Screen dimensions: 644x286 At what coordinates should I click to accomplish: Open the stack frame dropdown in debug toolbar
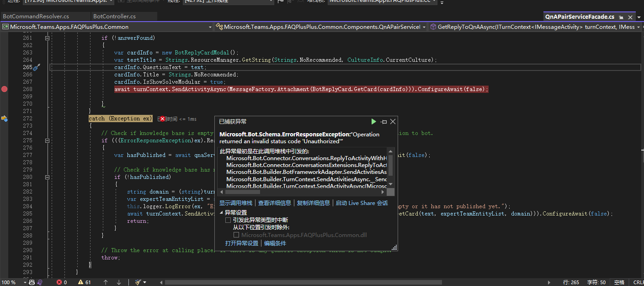tap(382, 1)
